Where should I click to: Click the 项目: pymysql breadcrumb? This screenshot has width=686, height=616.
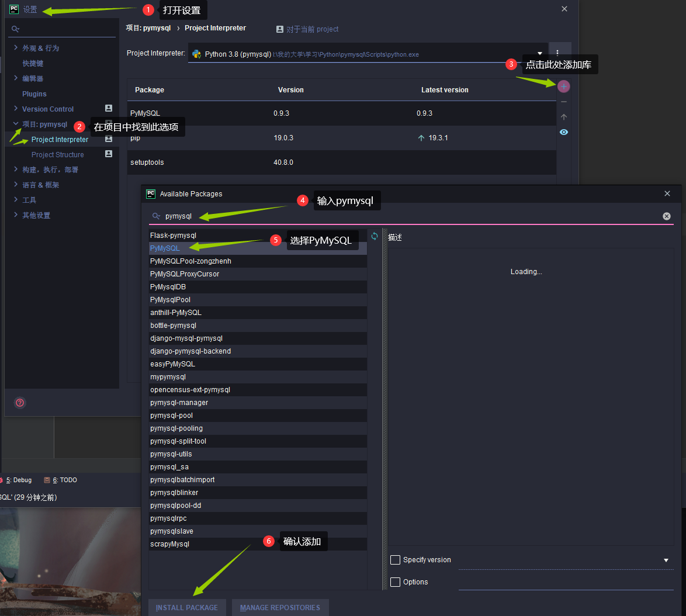148,28
